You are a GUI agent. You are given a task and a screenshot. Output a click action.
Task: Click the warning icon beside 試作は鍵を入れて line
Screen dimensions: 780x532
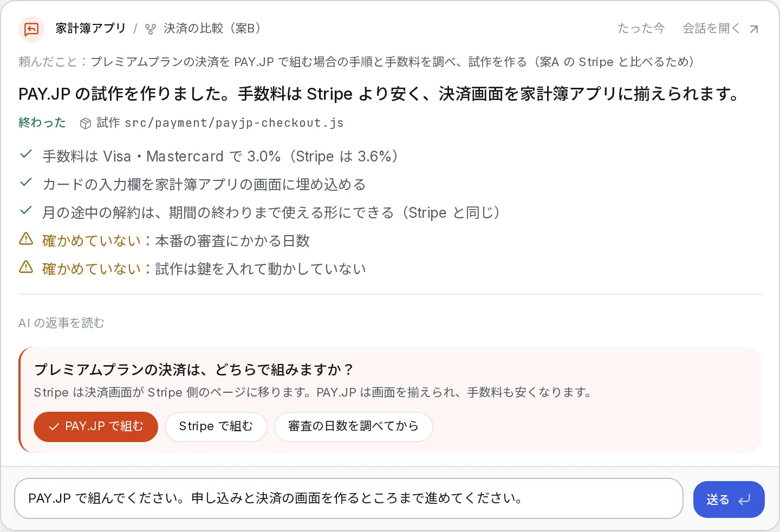pos(26,267)
